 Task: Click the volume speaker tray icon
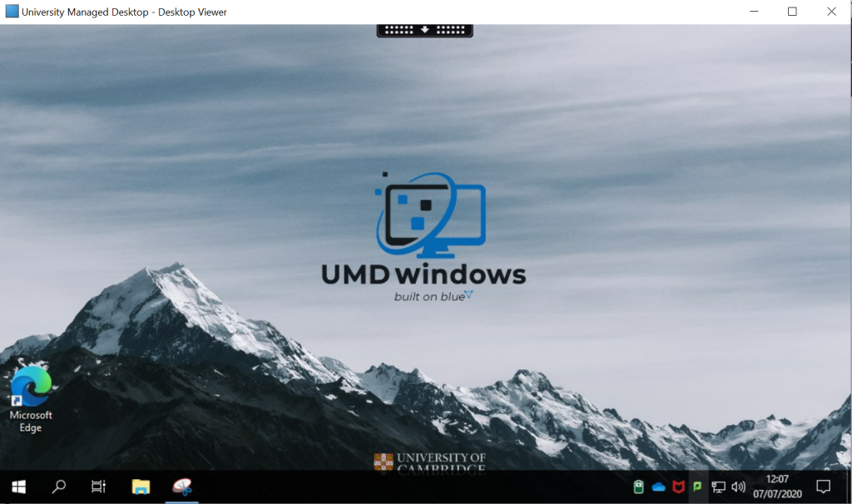click(738, 487)
